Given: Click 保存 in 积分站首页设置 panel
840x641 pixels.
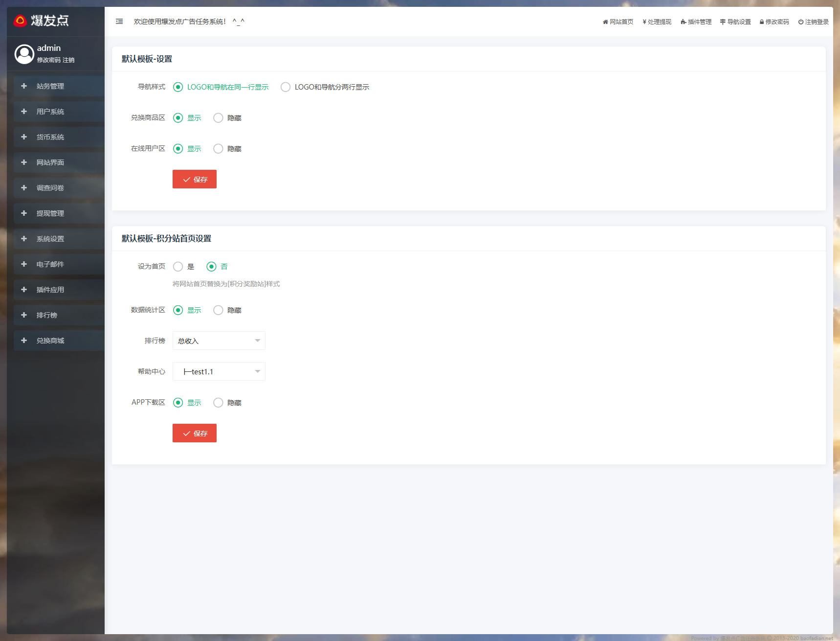Looking at the screenshot, I should (194, 434).
